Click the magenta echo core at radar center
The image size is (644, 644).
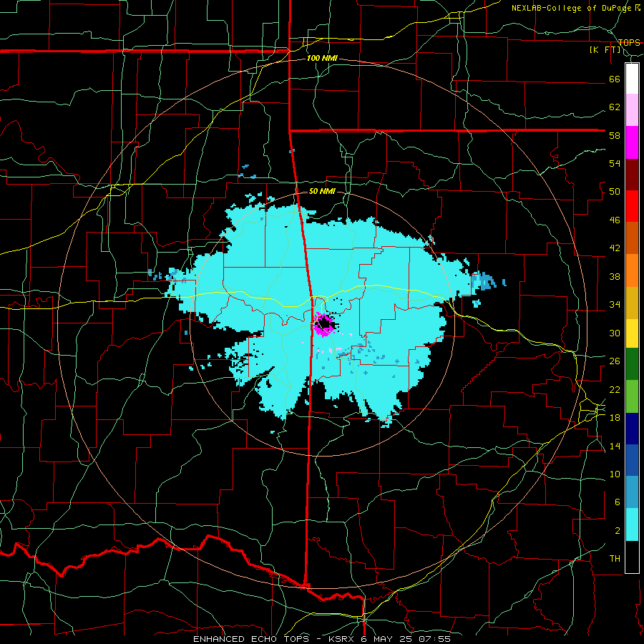pyautogui.click(x=323, y=324)
